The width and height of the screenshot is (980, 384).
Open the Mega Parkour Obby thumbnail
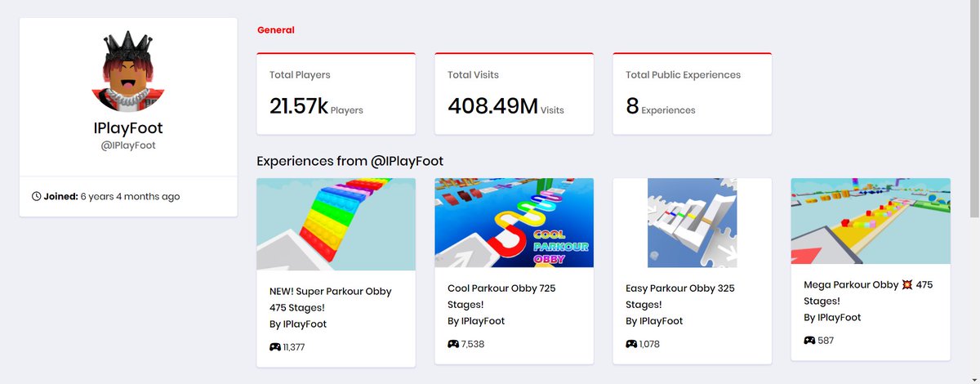tap(870, 221)
